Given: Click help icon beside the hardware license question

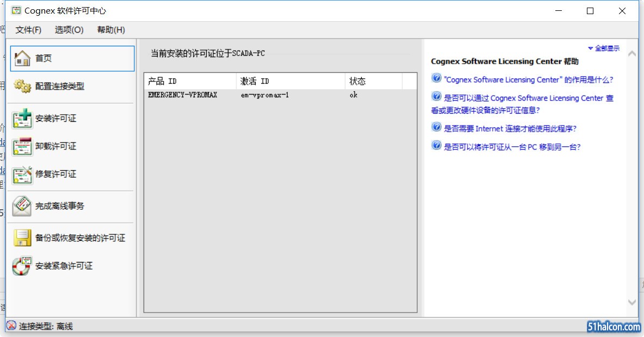Looking at the screenshot, I should pos(436,96).
